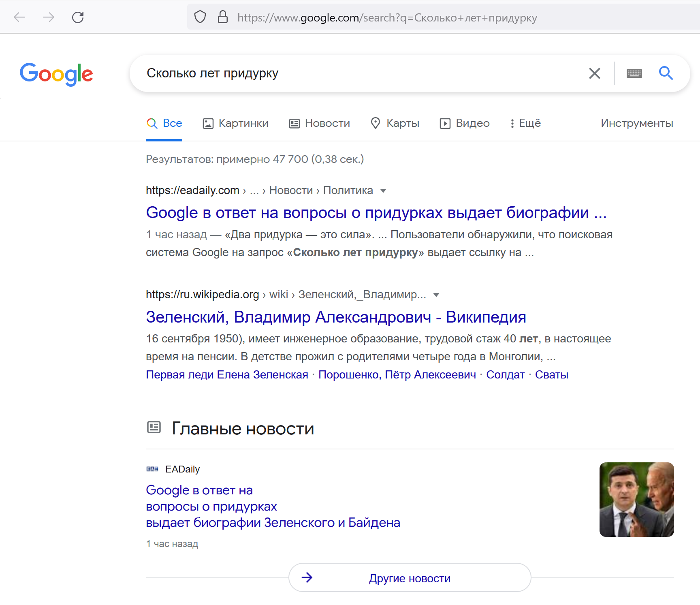The image size is (700, 605).
Task: Switch to the Картинки tab
Action: click(x=235, y=123)
